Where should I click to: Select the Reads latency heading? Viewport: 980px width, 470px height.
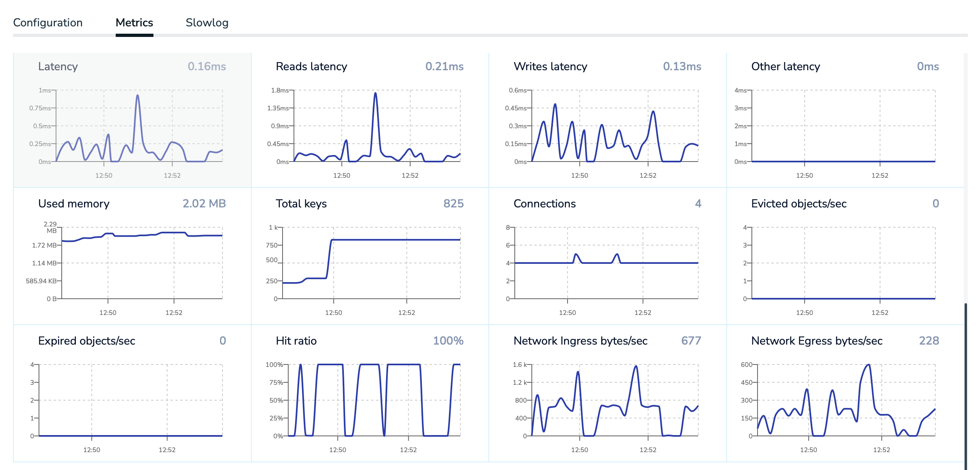tap(311, 67)
